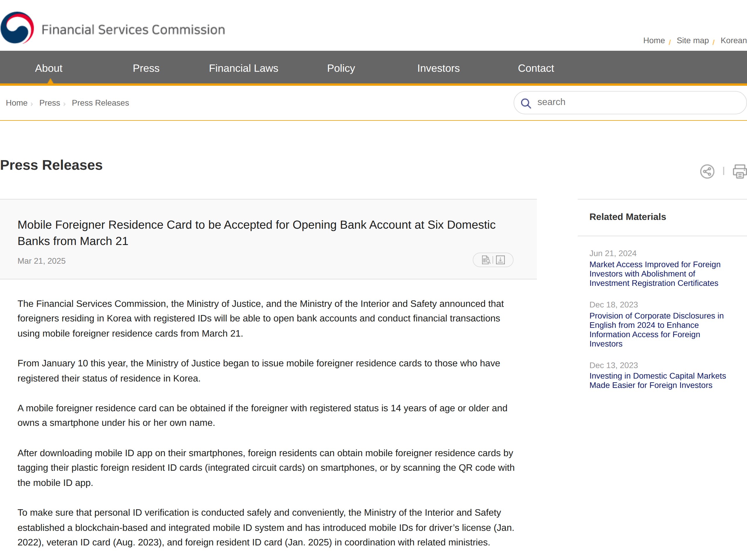Image resolution: width=747 pixels, height=560 pixels.
Task: Open the Policy menu
Action: tap(341, 68)
